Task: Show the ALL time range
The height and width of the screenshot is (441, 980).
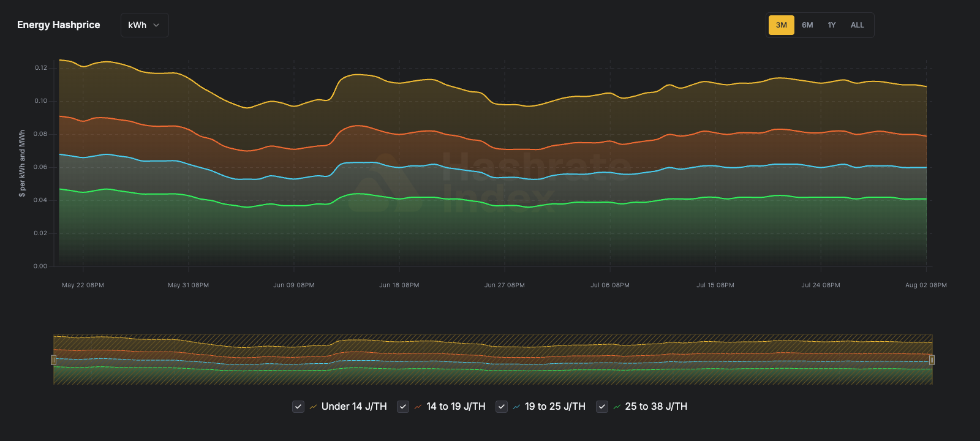Action: click(x=858, y=25)
